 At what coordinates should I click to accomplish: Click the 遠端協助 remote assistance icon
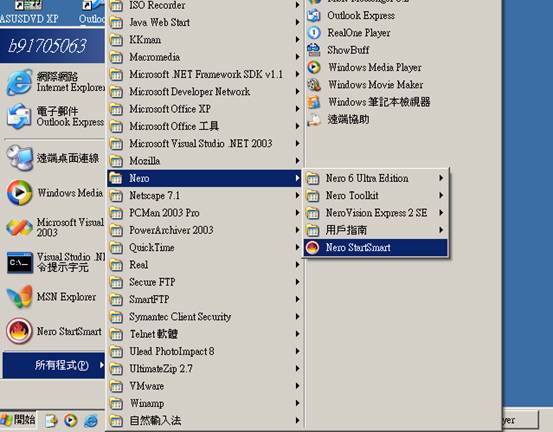314,119
